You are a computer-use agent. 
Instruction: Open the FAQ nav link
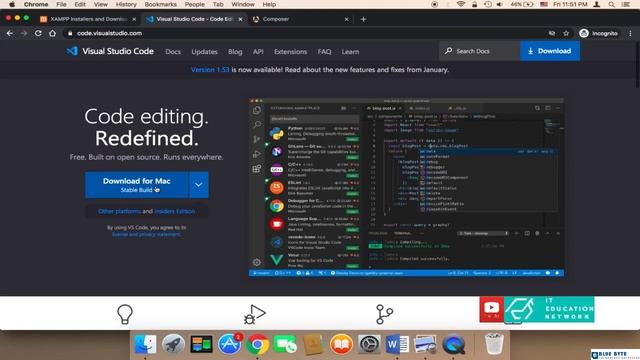click(x=324, y=52)
